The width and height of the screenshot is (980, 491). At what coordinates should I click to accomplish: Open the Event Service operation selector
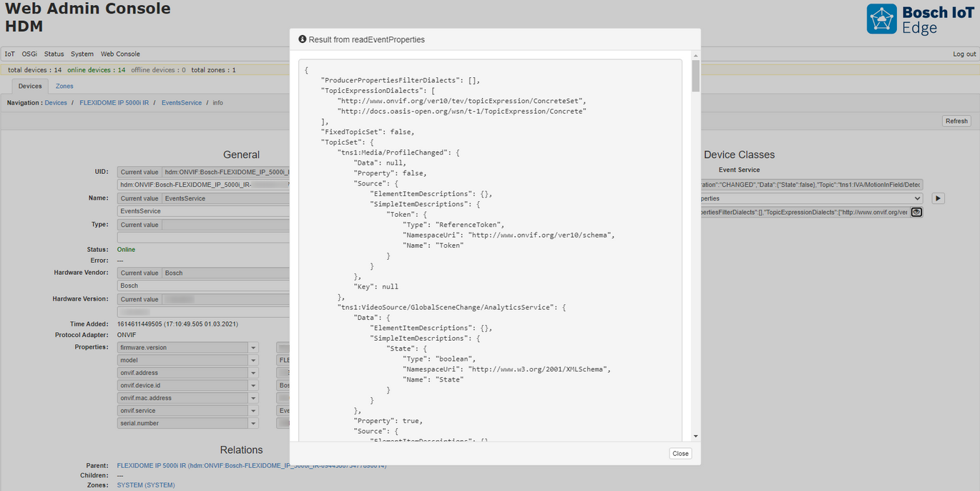click(x=918, y=198)
